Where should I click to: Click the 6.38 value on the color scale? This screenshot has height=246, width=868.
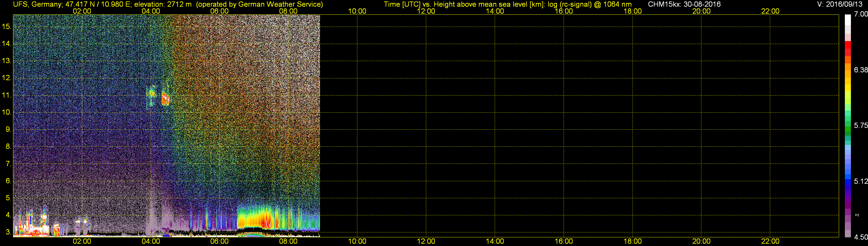pyautogui.click(x=861, y=70)
